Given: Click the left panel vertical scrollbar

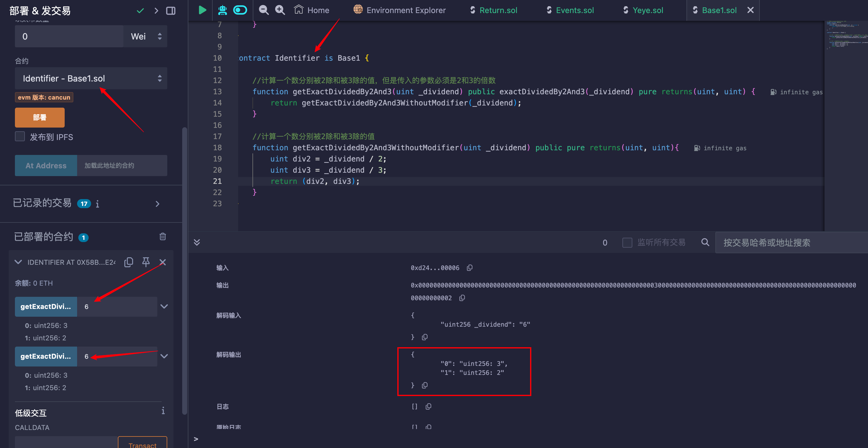Looking at the screenshot, I should (x=184, y=271).
